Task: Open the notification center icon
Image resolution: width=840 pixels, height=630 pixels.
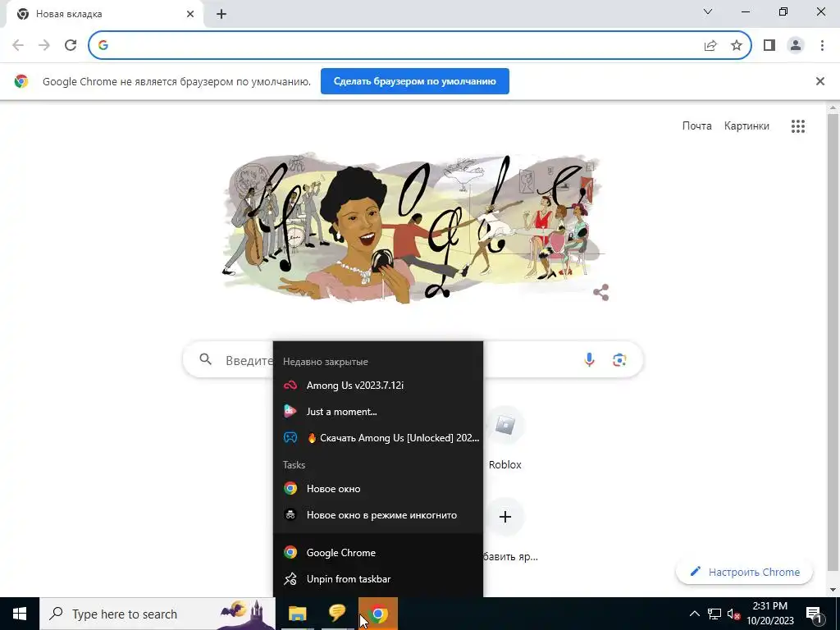Action: [815, 614]
